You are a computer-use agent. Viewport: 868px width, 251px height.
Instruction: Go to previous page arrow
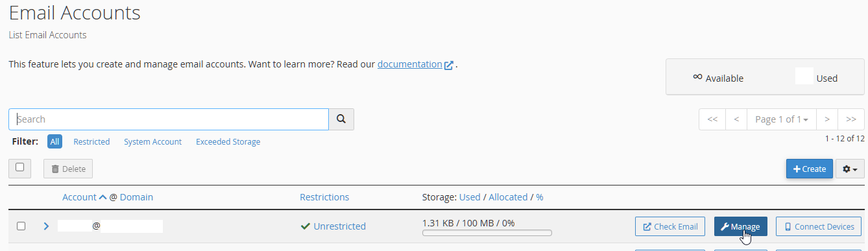(x=736, y=119)
